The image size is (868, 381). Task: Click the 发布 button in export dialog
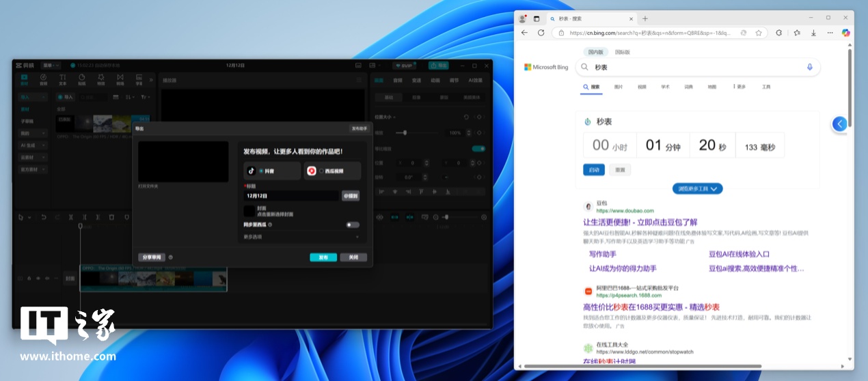click(x=323, y=257)
